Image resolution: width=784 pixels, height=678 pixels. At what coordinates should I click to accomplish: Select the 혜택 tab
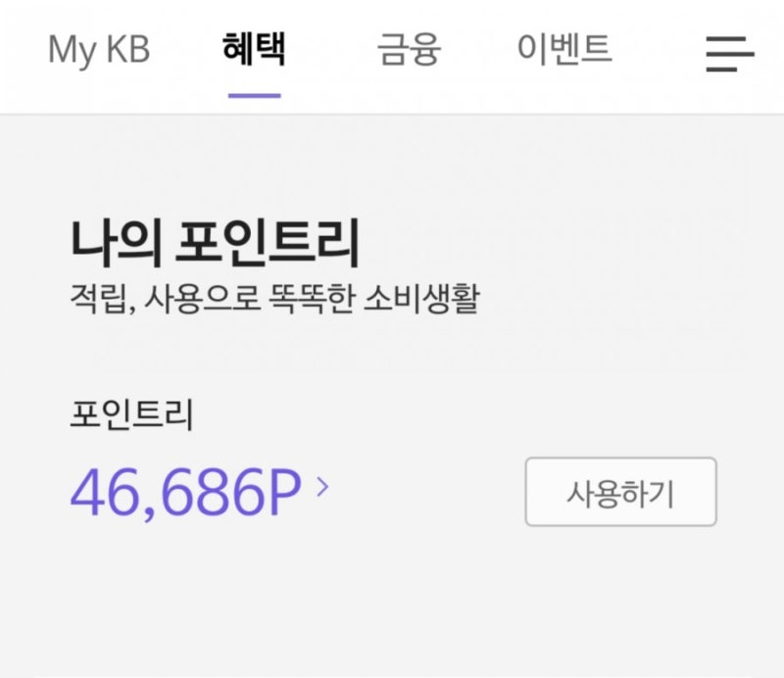coord(254,49)
